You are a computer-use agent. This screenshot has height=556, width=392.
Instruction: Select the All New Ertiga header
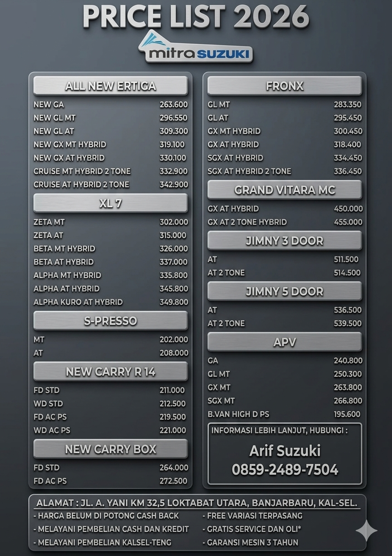tap(110, 86)
